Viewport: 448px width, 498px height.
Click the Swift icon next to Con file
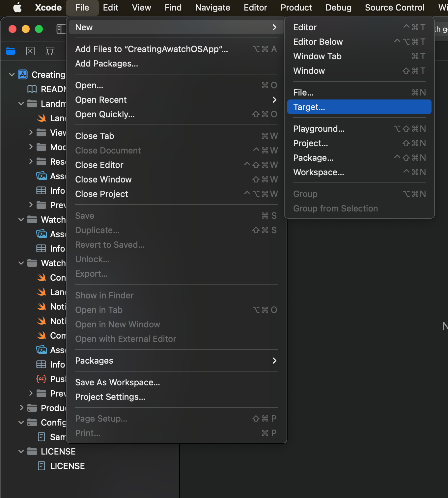click(x=41, y=278)
